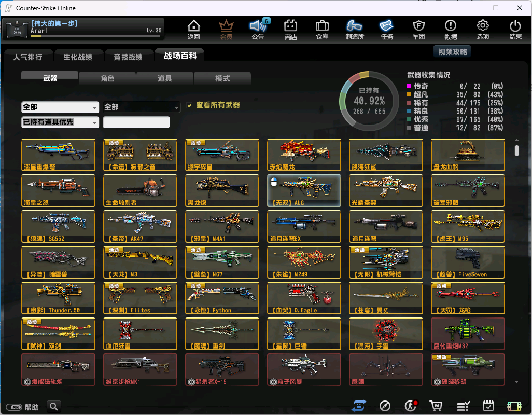Select the 腐化重炮M32 weapon card
This screenshot has width=532, height=415.
(x=468, y=334)
